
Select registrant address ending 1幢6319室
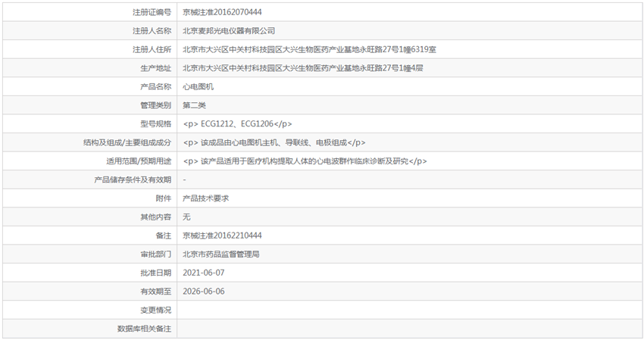pyautogui.click(x=309, y=50)
